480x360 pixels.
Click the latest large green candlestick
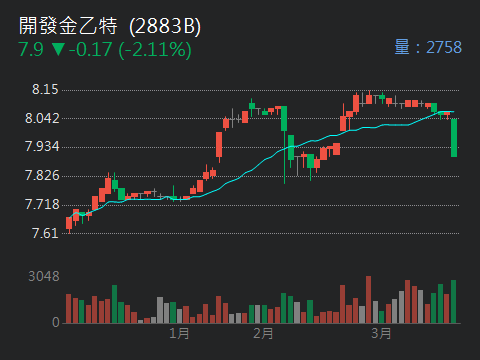click(454, 138)
